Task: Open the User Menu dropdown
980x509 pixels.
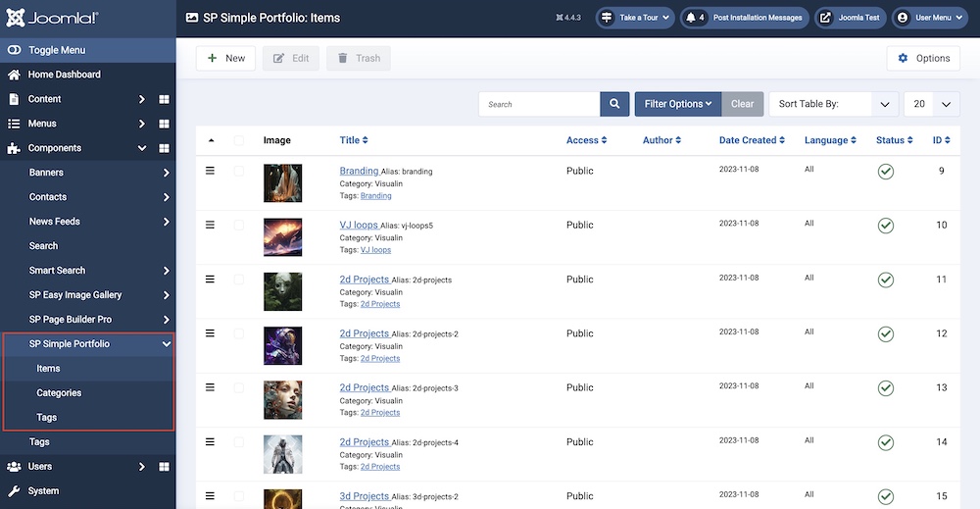Action: (x=931, y=18)
